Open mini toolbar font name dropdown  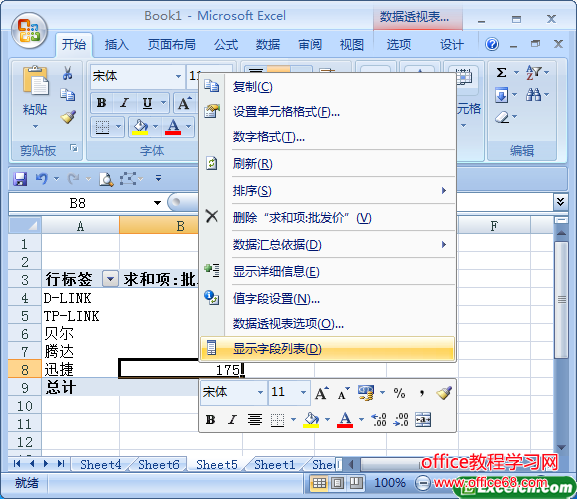(x=260, y=392)
